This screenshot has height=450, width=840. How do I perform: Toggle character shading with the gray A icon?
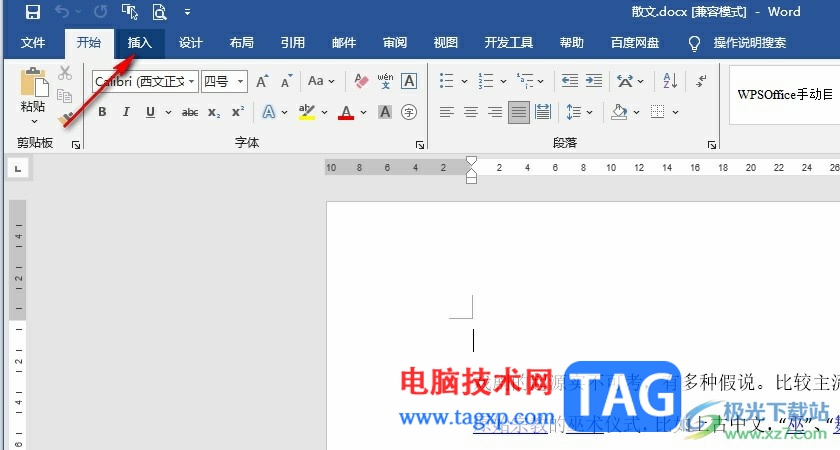385,112
